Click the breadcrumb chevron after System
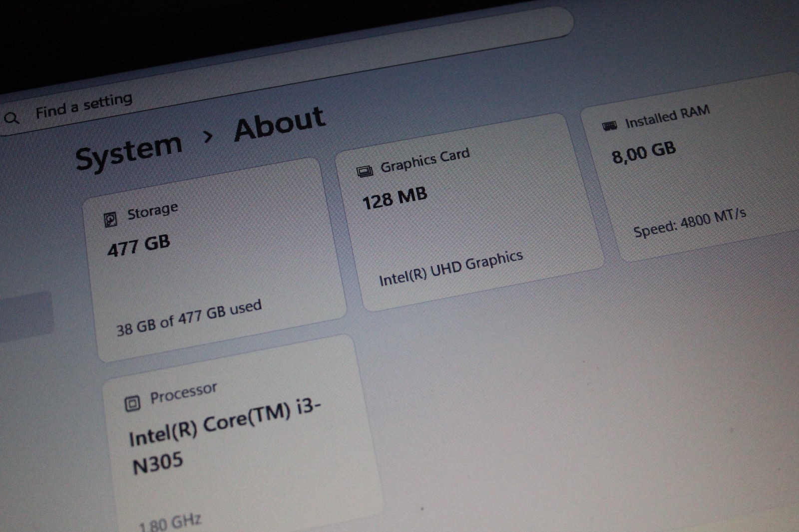This screenshot has width=799, height=532. tap(208, 136)
